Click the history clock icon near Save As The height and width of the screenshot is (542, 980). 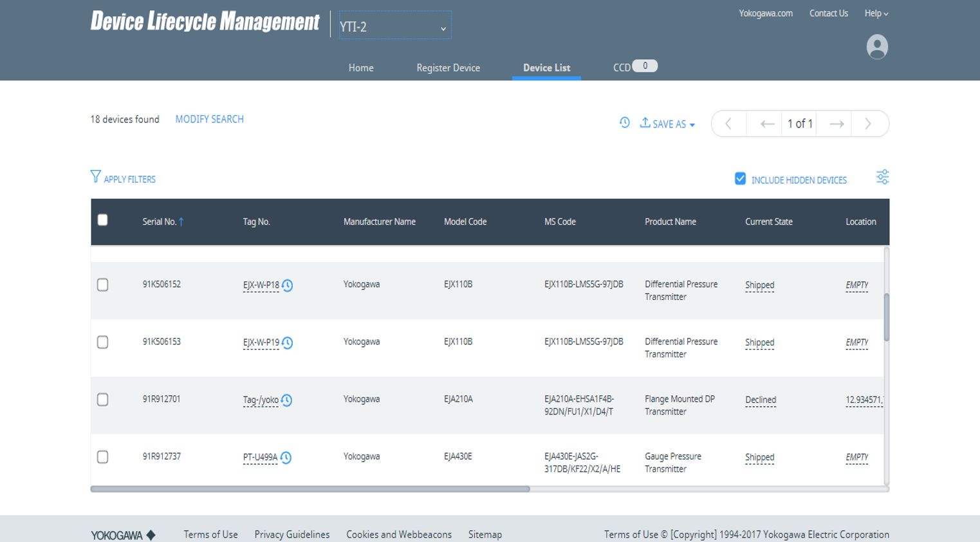tap(625, 122)
